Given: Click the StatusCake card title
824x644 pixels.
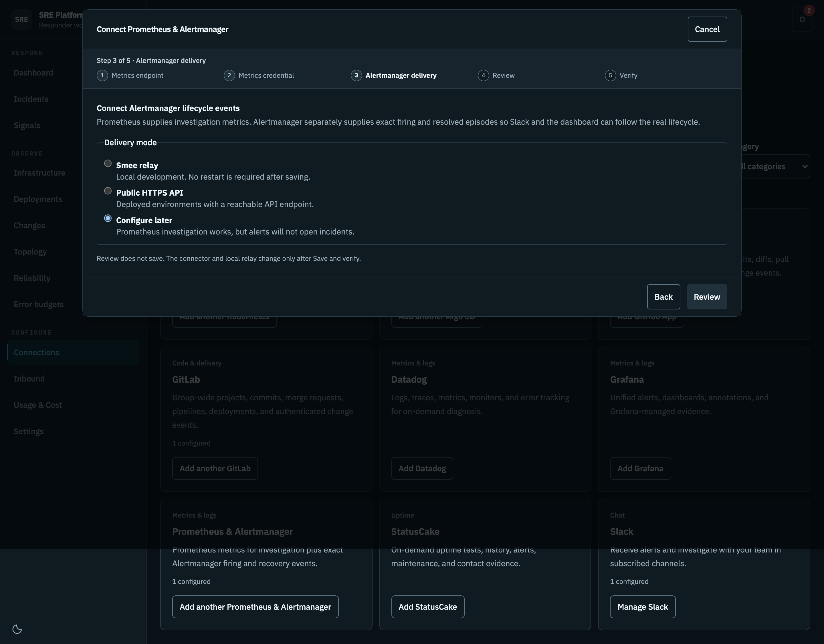Looking at the screenshot, I should pyautogui.click(x=415, y=532).
